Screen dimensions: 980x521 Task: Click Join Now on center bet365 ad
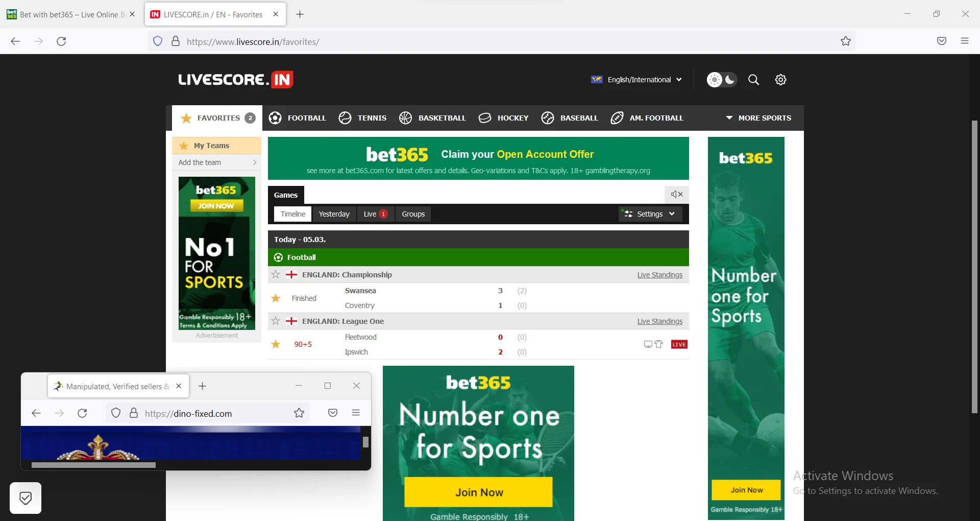(x=479, y=492)
